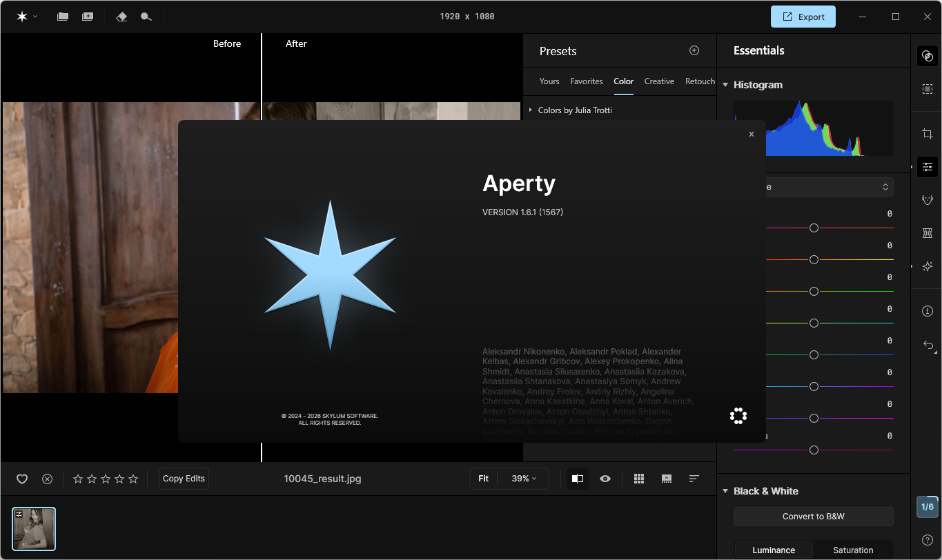Switch to the Yours presets tab
Viewport: 942px width, 560px height.
(549, 81)
